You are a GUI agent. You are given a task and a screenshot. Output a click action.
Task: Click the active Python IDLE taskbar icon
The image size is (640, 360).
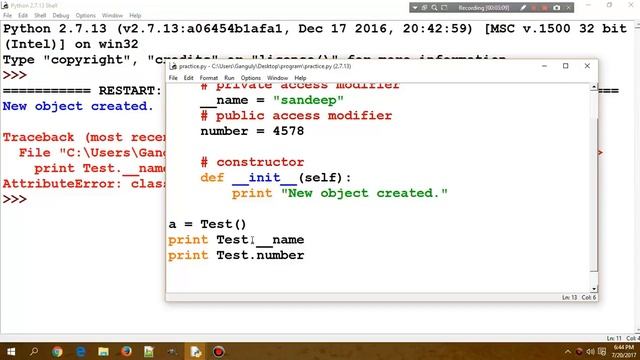click(196, 351)
